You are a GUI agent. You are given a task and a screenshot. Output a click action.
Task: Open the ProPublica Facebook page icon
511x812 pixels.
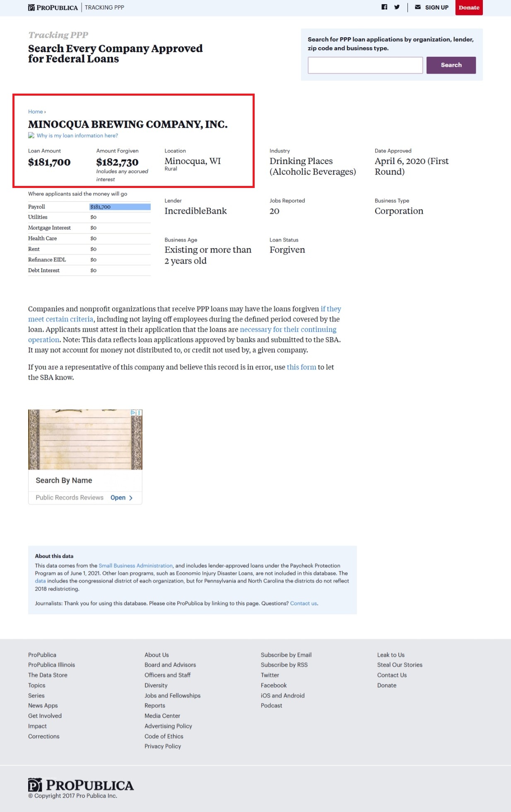coord(384,7)
